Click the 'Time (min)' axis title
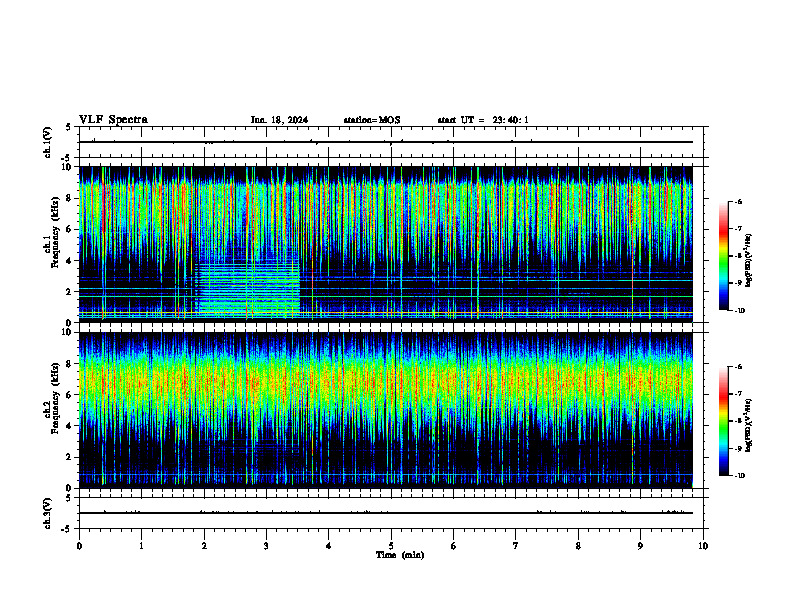The width and height of the screenshot is (792, 612). (400, 555)
